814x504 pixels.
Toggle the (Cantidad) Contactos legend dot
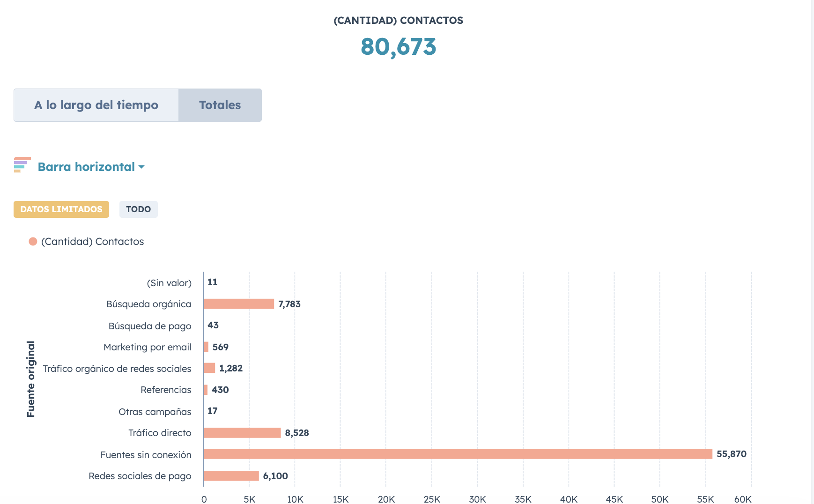[33, 242]
